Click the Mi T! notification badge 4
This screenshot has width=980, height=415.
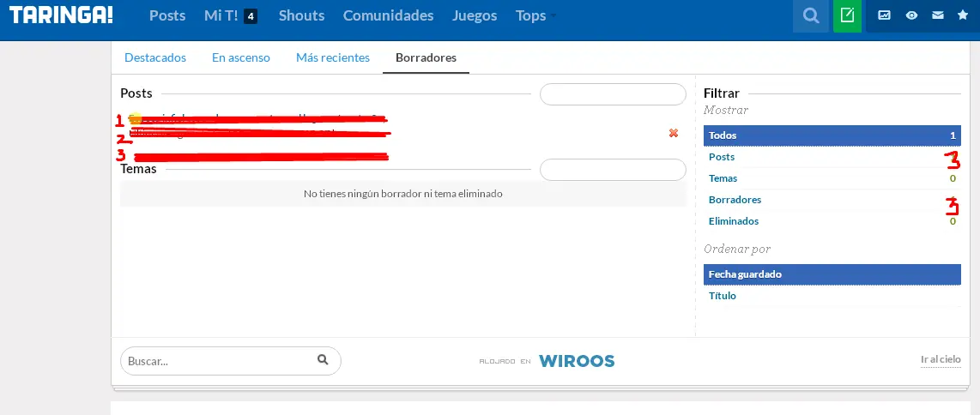251,16
